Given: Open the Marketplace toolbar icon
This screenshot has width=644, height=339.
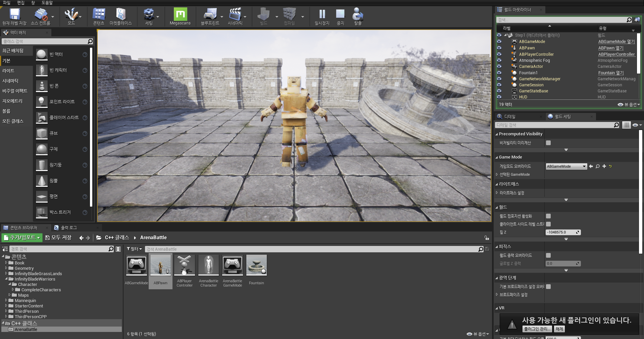Looking at the screenshot, I should 121,14.
